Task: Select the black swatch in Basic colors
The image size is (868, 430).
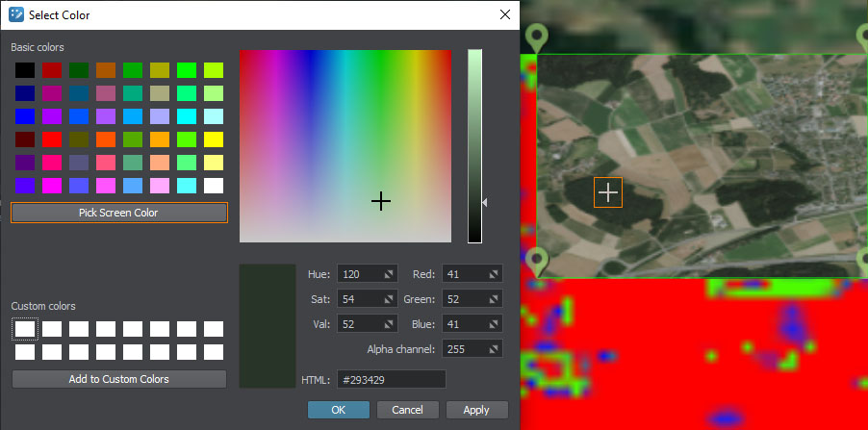Action: [25, 70]
